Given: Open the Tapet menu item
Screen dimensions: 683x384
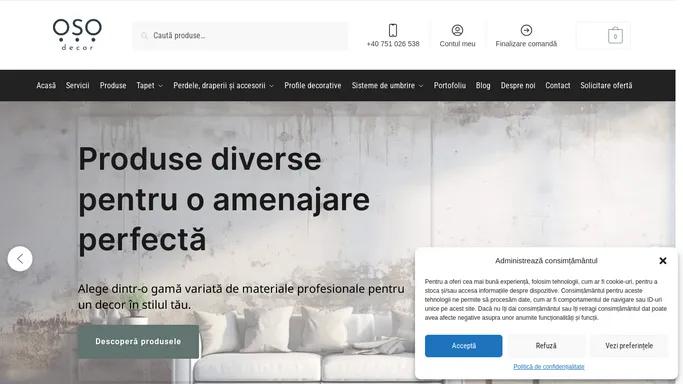Looking at the screenshot, I should (x=145, y=85).
